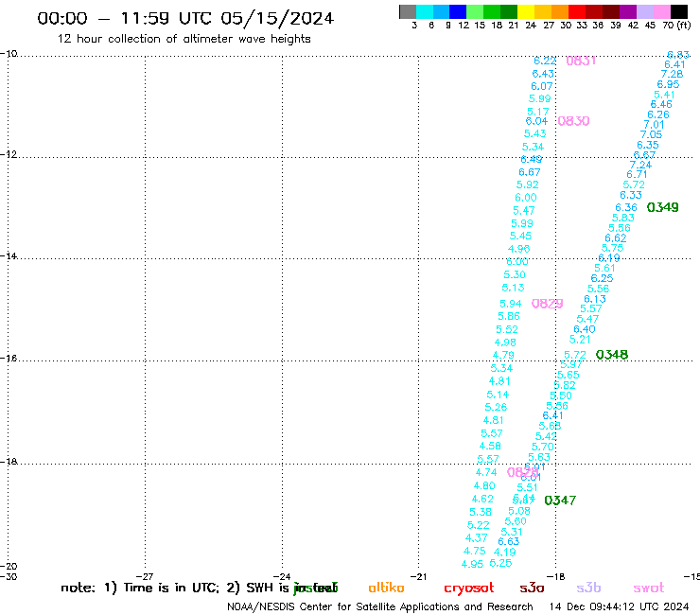
Task: Click the pink 0831 time marker
Action: 581,61
